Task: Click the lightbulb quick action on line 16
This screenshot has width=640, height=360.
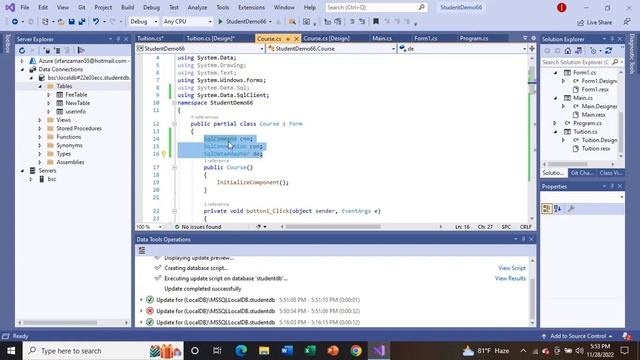Action: point(164,154)
